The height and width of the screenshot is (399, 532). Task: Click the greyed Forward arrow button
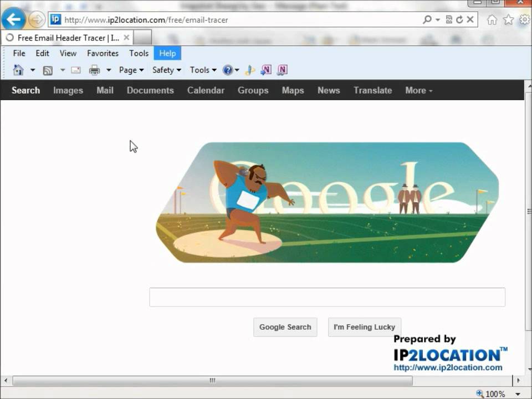click(x=37, y=20)
